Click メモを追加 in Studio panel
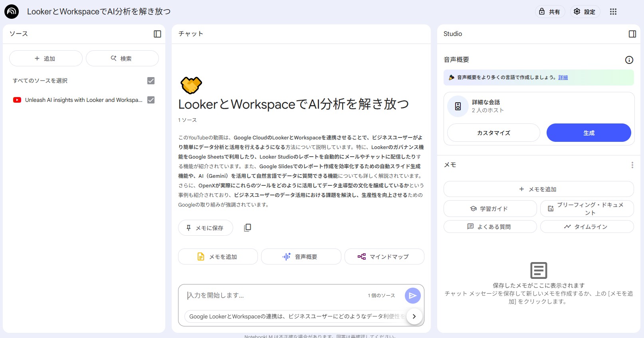 pos(539,189)
